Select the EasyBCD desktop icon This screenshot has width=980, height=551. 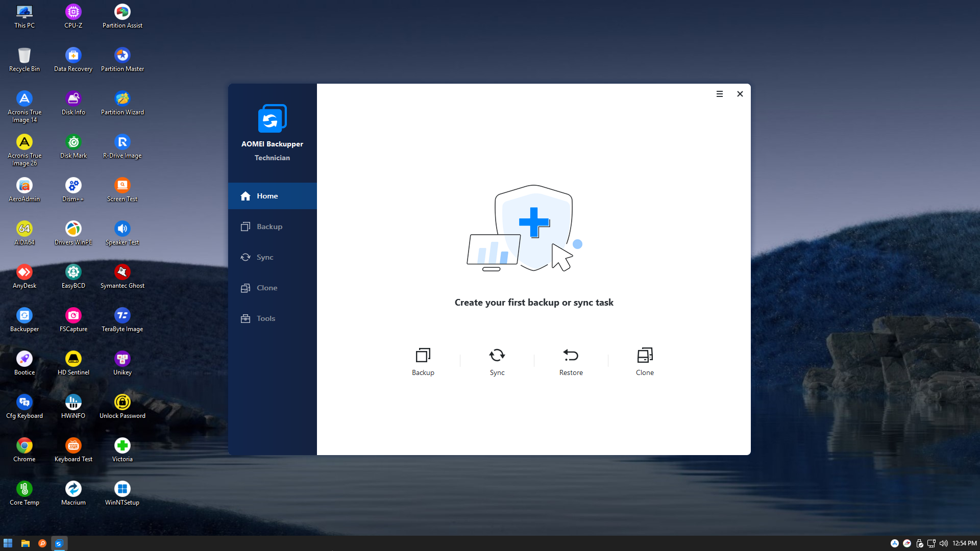coord(73,277)
